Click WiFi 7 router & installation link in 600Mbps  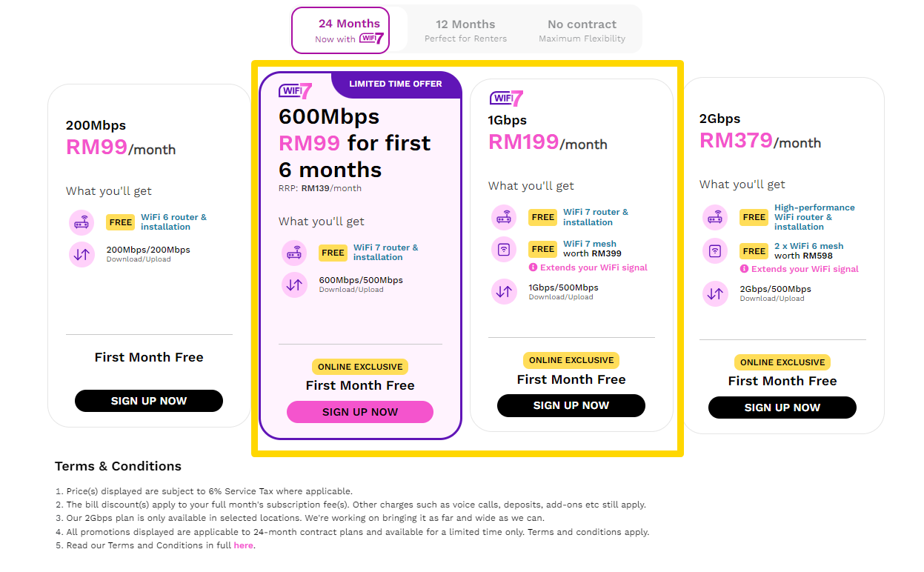(x=385, y=253)
